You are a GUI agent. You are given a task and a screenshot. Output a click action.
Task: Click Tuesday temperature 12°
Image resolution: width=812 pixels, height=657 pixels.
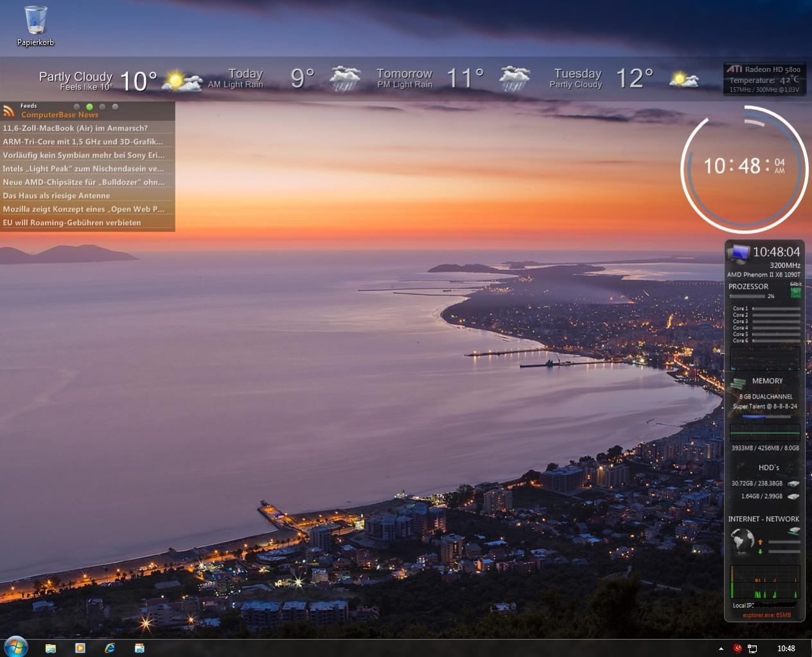[x=635, y=78]
